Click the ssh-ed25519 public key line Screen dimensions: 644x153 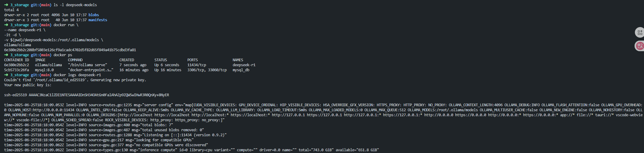[x=86, y=95]
